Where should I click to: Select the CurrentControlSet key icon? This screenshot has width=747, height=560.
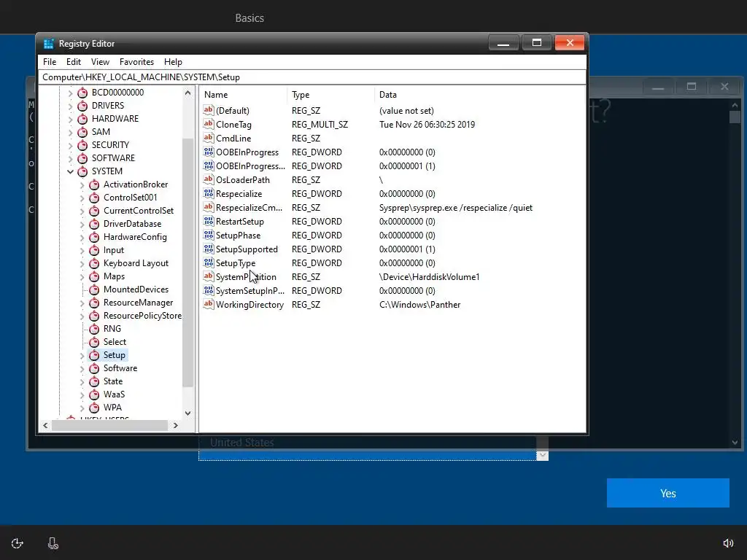point(94,211)
